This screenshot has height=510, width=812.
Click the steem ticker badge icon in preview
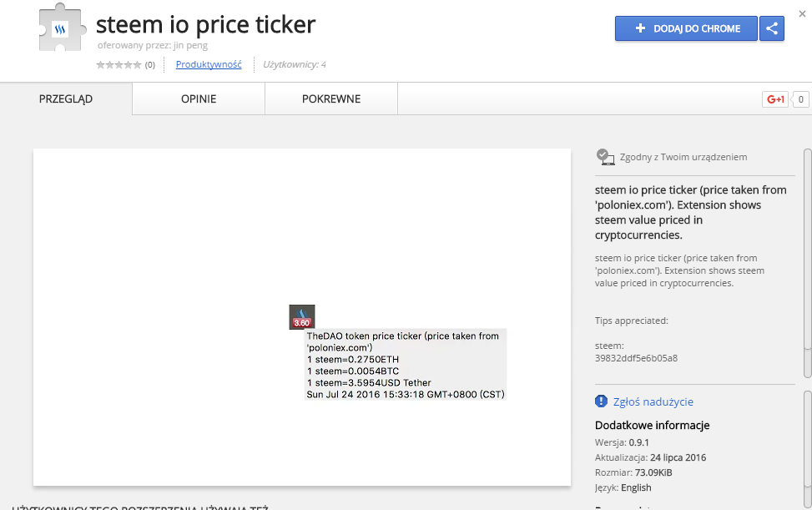coord(302,317)
